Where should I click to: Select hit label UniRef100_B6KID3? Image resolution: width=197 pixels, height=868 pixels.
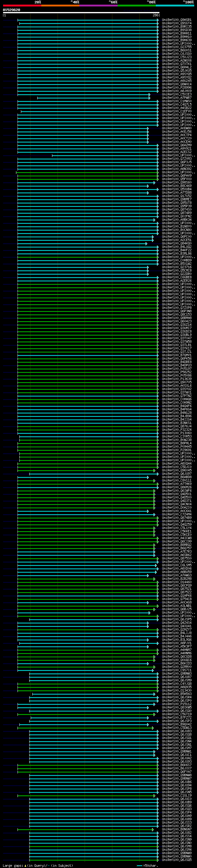tap(177, 664)
